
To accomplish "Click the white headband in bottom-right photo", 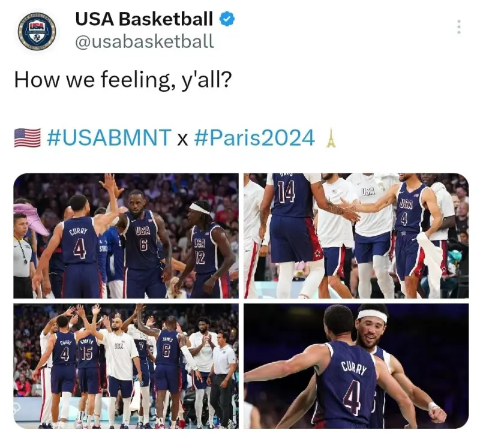I will pyautogui.click(x=372, y=315).
